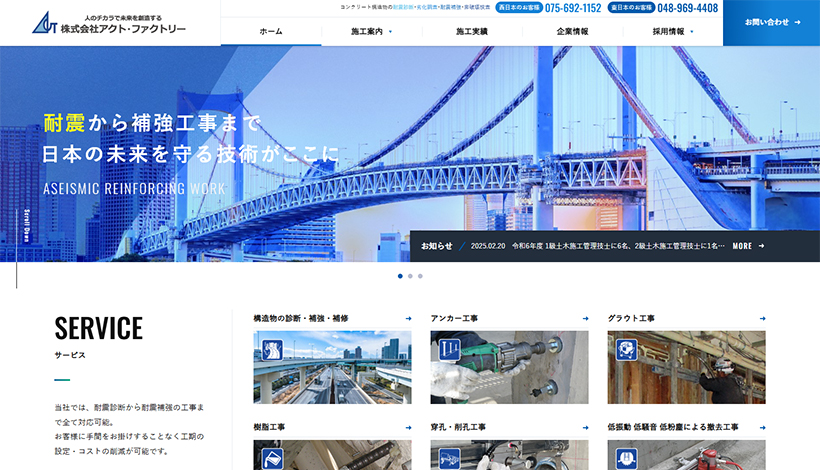Select the third slider pagination dot
The width and height of the screenshot is (820, 470).
coord(420,276)
